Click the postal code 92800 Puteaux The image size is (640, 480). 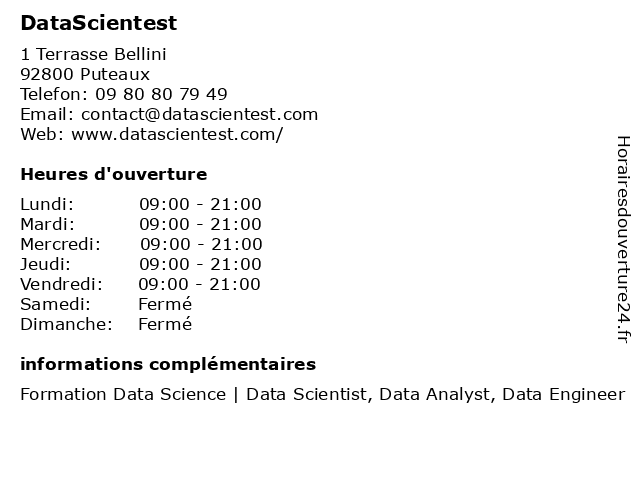(x=85, y=74)
